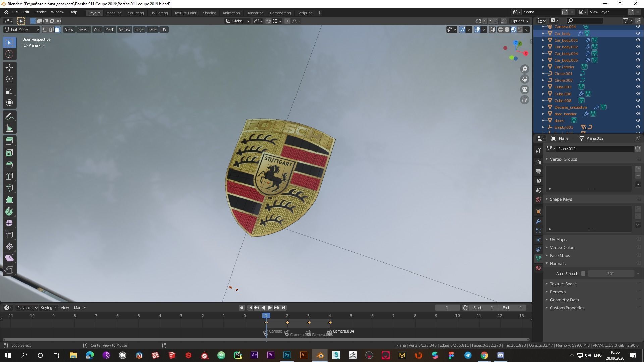Open the Modifier properties wrench tab
The width and height of the screenshot is (644, 362).
[538, 221]
